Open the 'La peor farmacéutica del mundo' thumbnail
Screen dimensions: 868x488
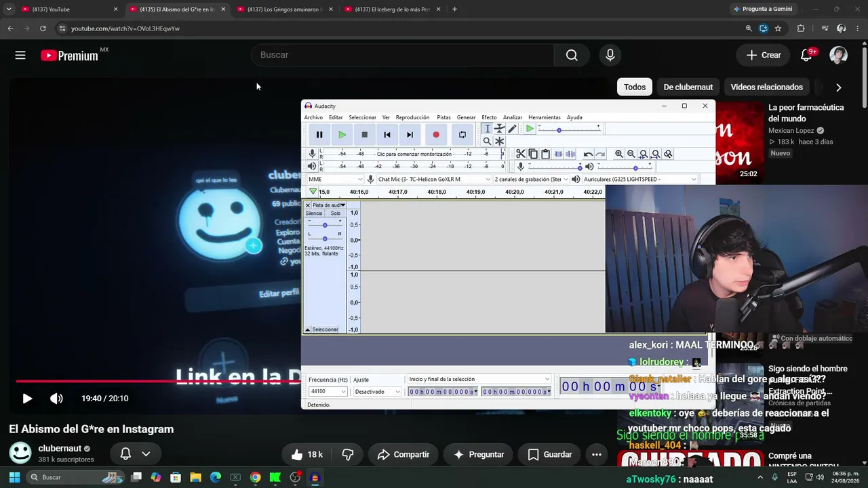(739, 142)
